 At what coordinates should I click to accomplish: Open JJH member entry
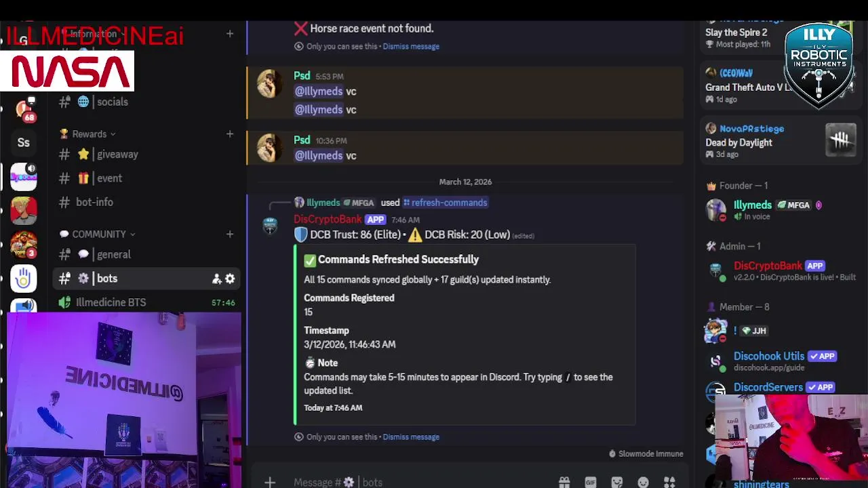click(x=780, y=331)
